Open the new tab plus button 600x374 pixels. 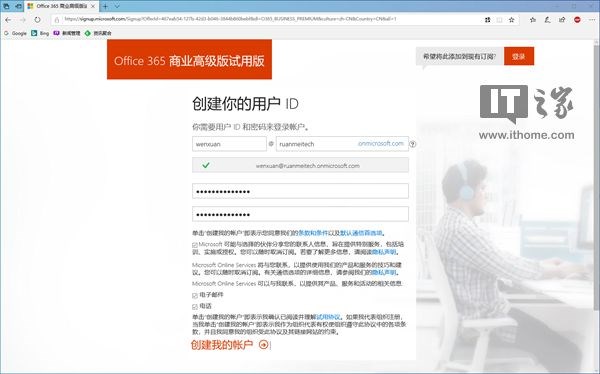click(x=105, y=6)
